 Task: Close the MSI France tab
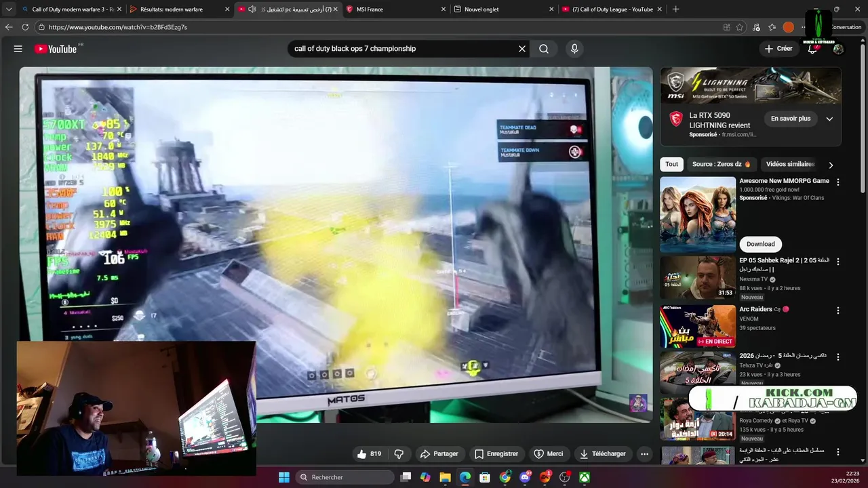[x=443, y=9]
